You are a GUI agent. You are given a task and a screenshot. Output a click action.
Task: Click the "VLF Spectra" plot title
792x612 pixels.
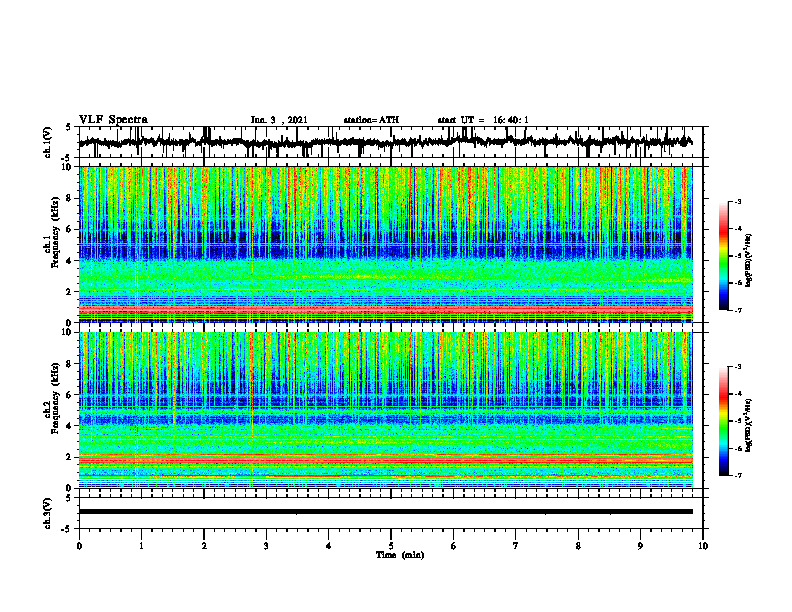coord(113,120)
